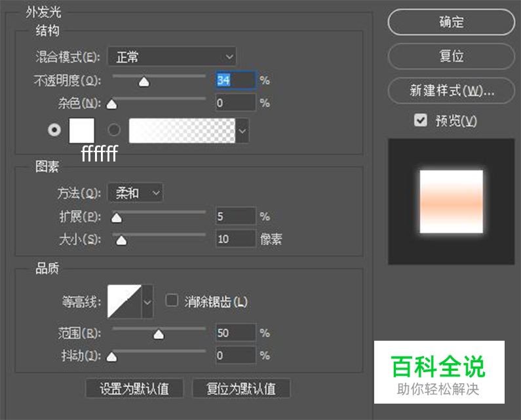Click the gradient preview bar
The width and height of the screenshot is (521, 420).
182,130
